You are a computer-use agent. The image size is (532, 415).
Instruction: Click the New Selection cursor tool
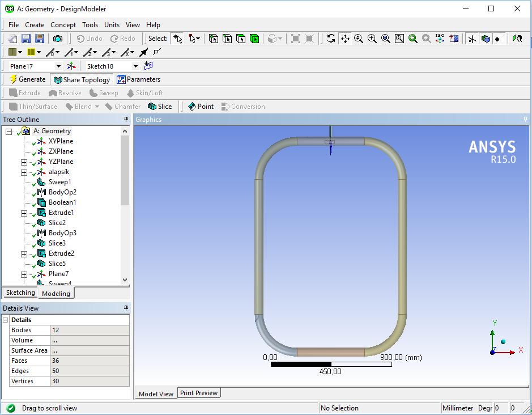coord(177,39)
